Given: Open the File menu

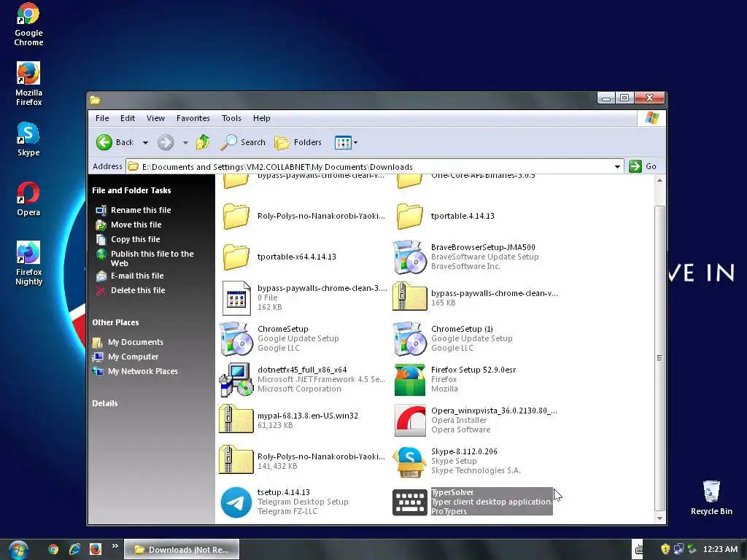Looking at the screenshot, I should click(102, 118).
